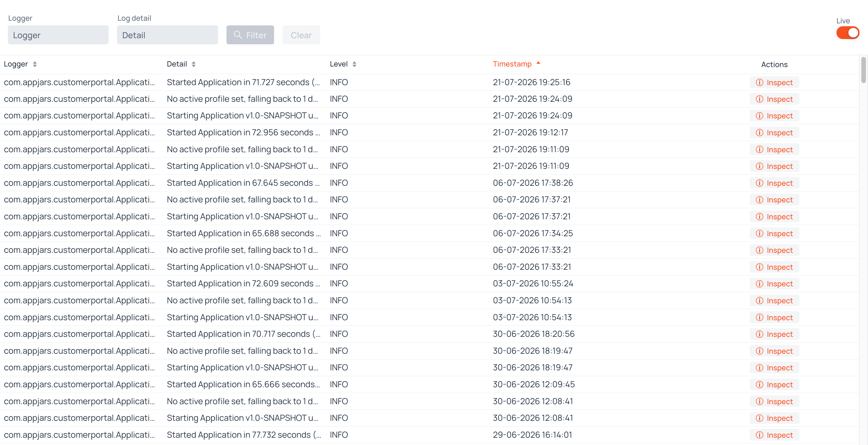Screen dimensions: 868x445
Task: Select detail 'Started Application in 67.645 seconds'
Action: point(243,183)
